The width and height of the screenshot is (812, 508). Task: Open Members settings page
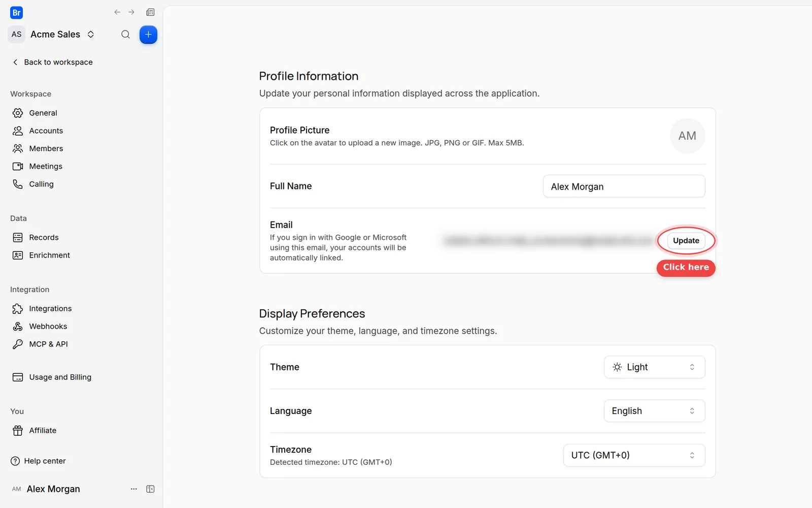(x=46, y=148)
